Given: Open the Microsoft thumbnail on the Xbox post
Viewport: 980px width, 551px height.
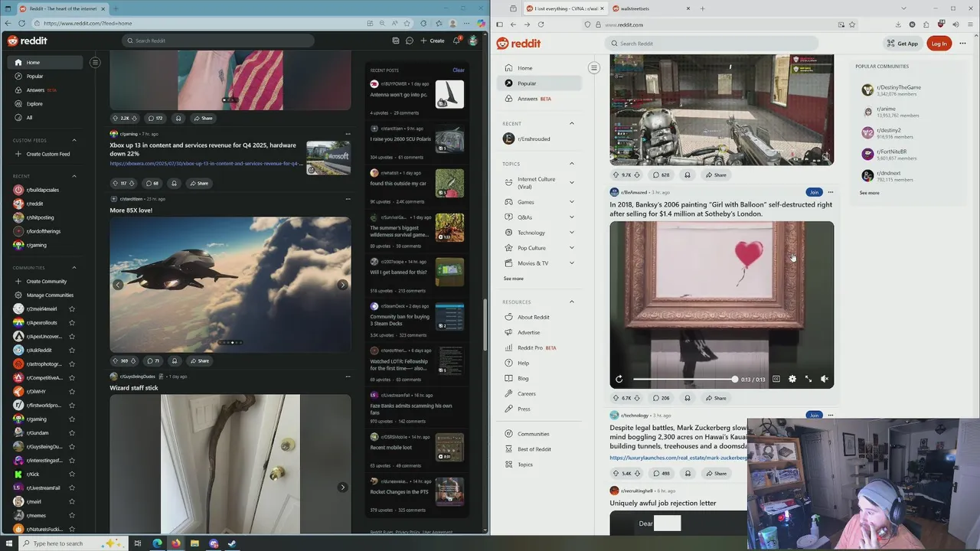Looking at the screenshot, I should [x=328, y=157].
